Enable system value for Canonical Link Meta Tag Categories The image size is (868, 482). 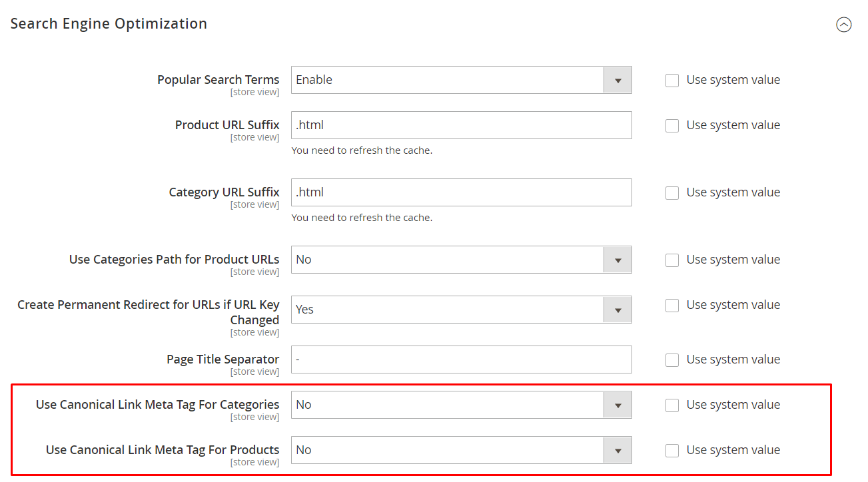tap(672, 405)
